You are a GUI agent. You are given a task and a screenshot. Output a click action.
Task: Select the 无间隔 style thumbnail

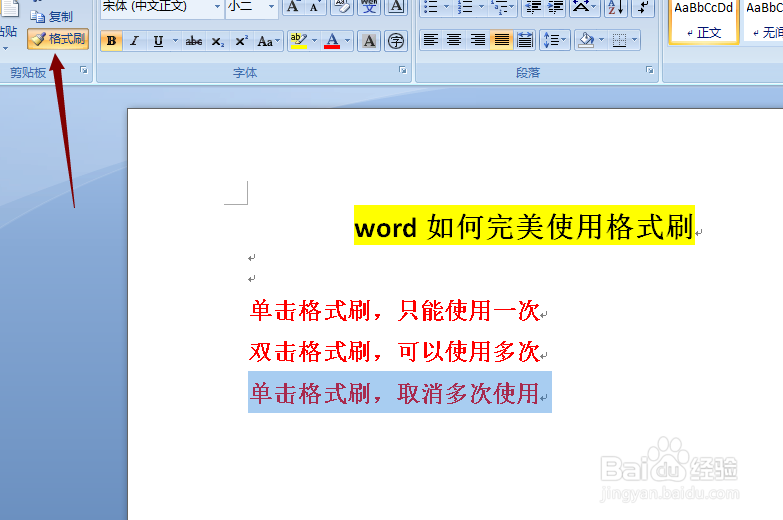coord(764,21)
